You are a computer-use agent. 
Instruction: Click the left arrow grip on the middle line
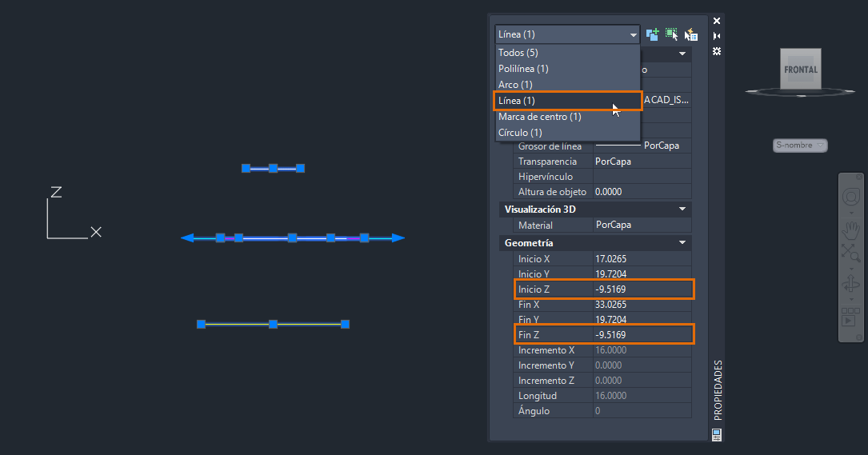click(187, 238)
